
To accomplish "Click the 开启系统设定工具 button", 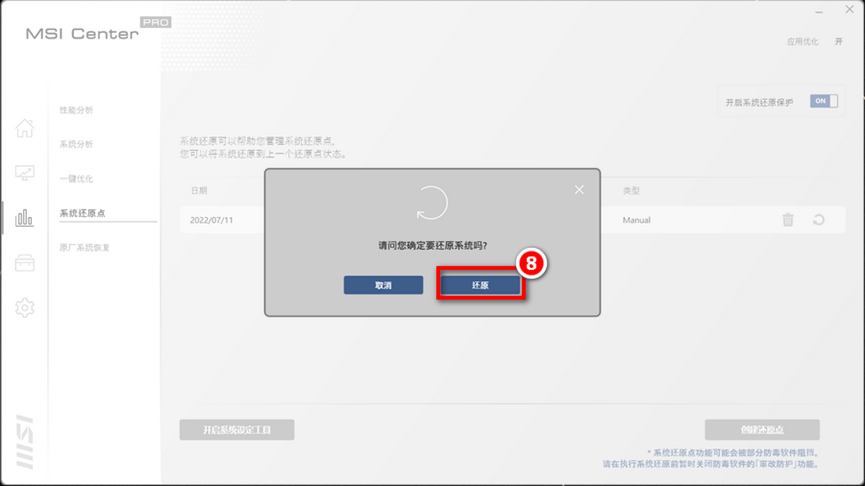I will click(236, 430).
